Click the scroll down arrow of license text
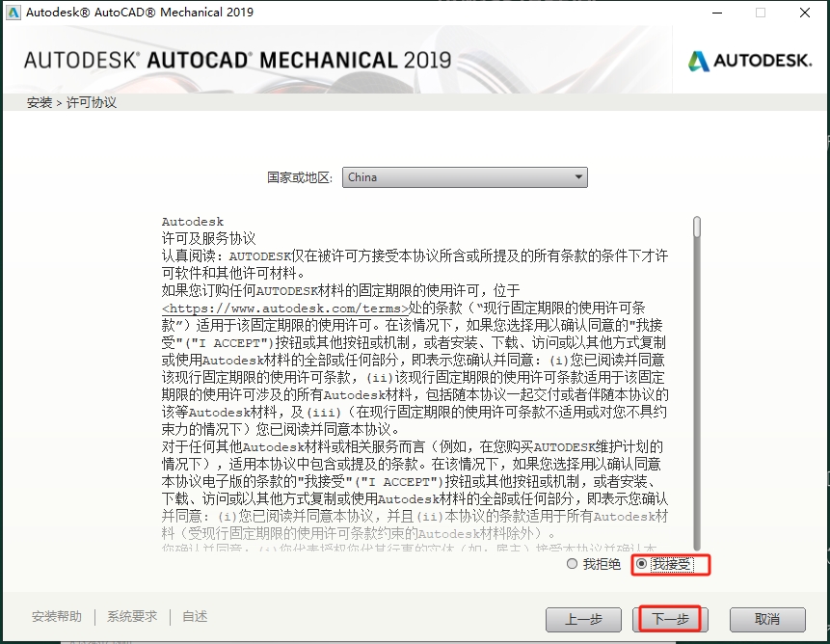Image resolution: width=830 pixels, height=644 pixels. click(697, 546)
